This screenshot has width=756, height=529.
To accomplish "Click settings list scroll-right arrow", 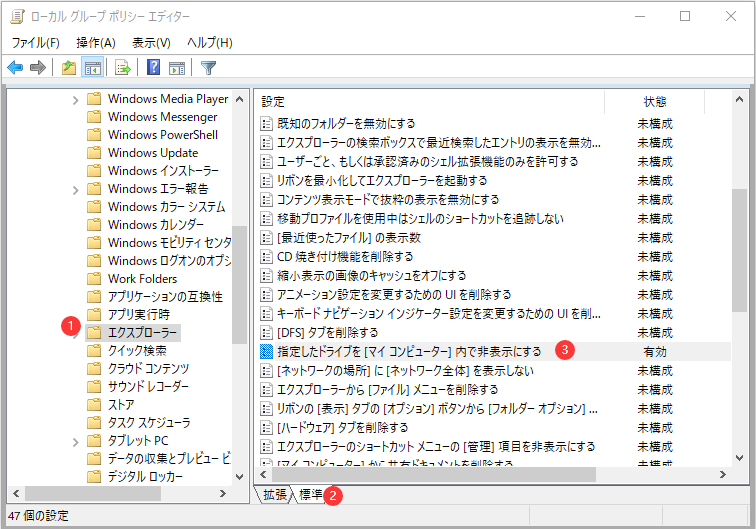I will pos(723,475).
